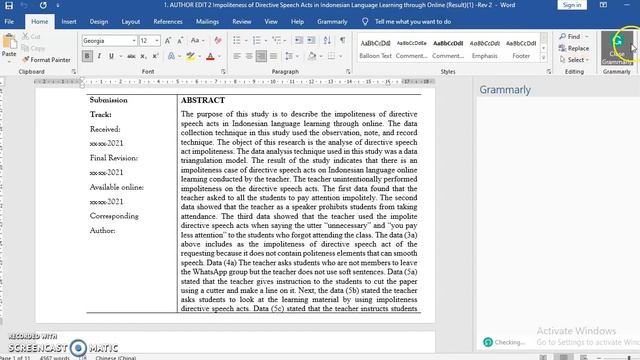The height and width of the screenshot is (360, 640).
Task: Click Ribbon Display Options icon
Action: (603, 5)
